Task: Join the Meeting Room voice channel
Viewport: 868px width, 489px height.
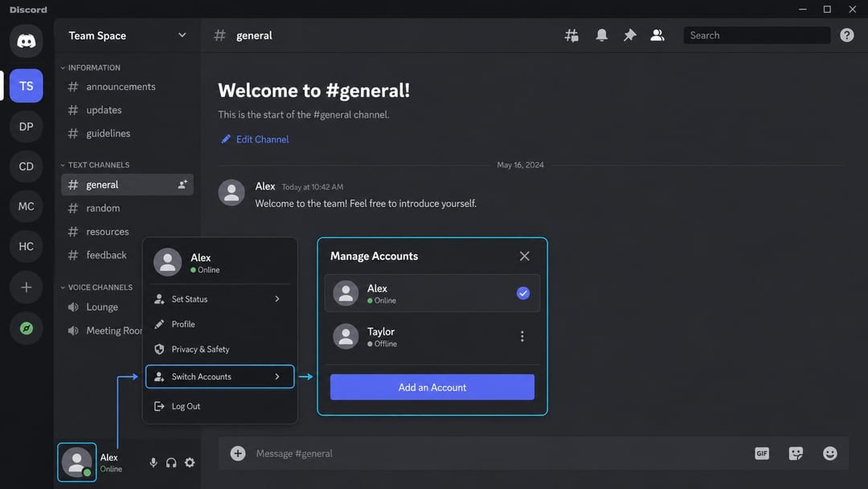Action: [101, 331]
